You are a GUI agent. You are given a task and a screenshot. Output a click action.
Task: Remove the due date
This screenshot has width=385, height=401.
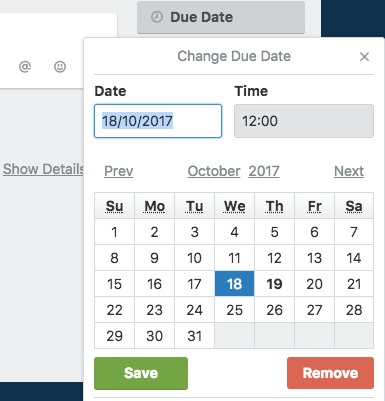point(330,373)
